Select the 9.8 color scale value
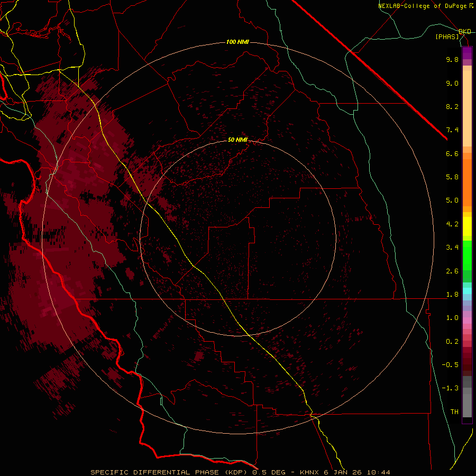Screen dimensions: 476x476 (452, 59)
